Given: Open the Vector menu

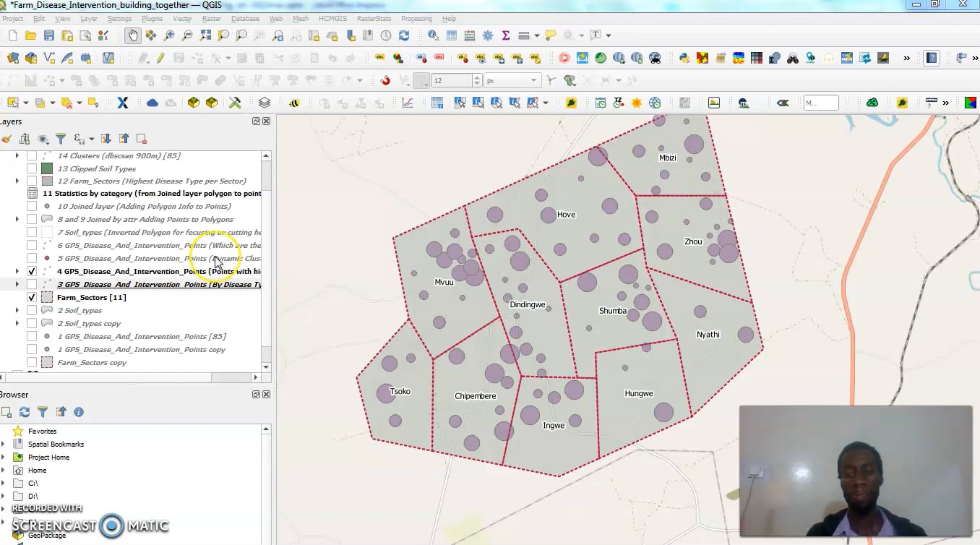Looking at the screenshot, I should pyautogui.click(x=183, y=19).
